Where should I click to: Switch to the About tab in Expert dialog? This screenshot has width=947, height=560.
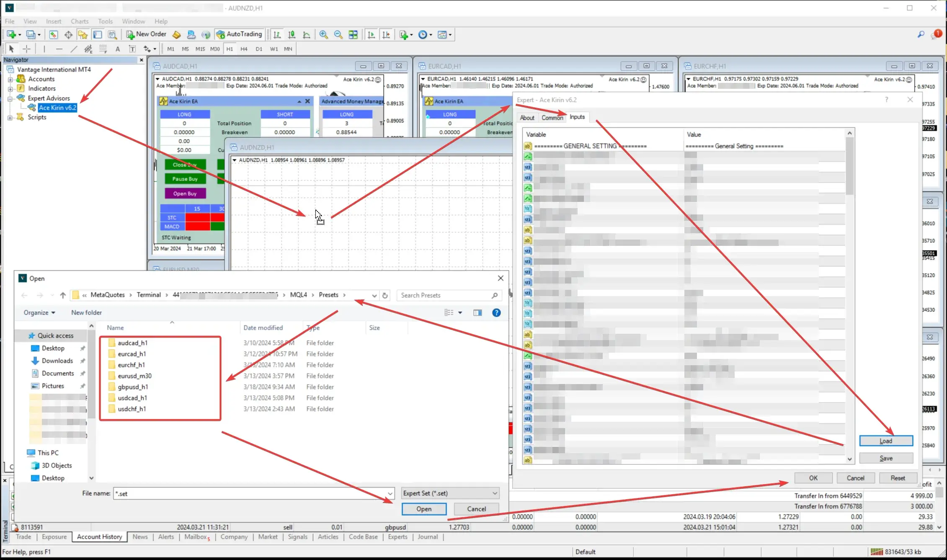pos(527,118)
